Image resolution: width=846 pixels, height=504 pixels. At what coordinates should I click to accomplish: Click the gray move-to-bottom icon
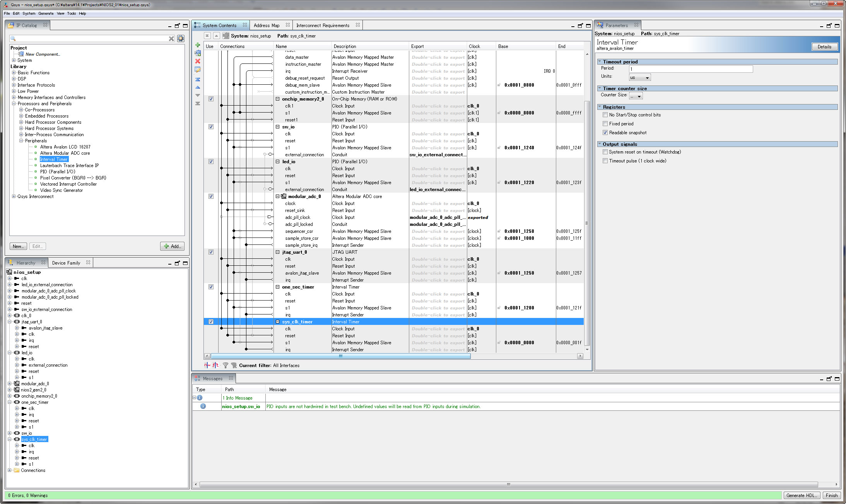[x=198, y=103]
